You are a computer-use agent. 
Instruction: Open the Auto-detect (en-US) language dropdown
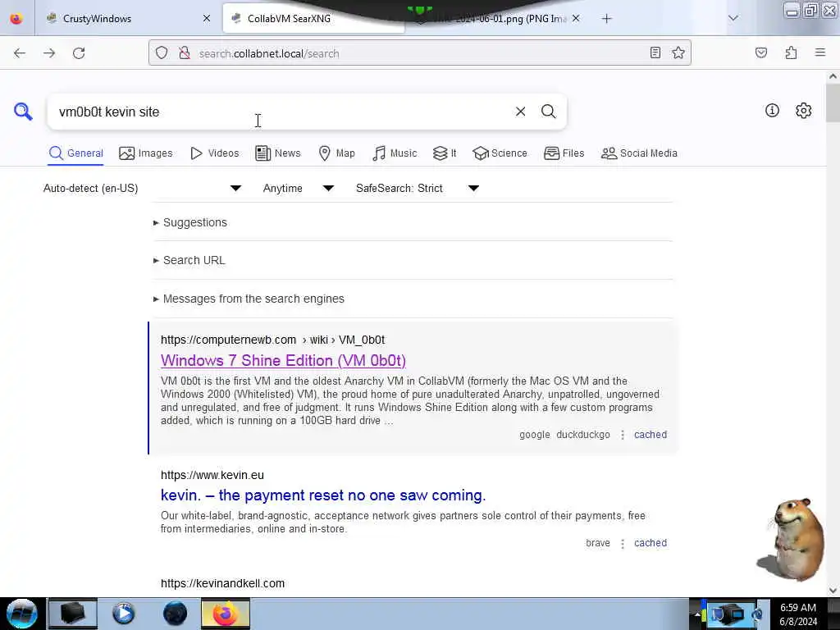pyautogui.click(x=142, y=188)
